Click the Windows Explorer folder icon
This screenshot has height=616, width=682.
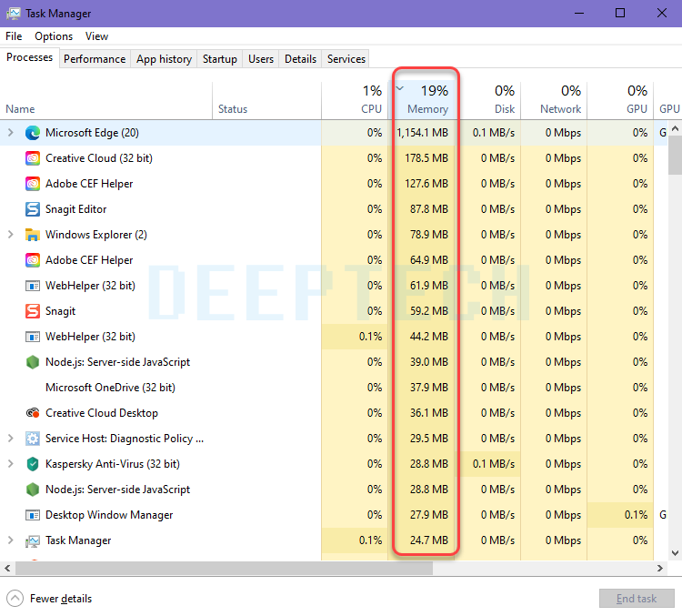click(33, 235)
